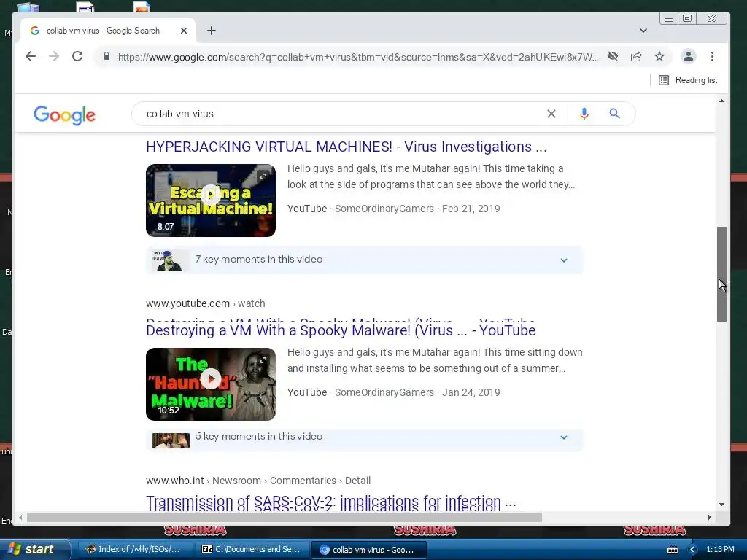
Task: Click the 10:52 duration label
Action: [x=169, y=411]
